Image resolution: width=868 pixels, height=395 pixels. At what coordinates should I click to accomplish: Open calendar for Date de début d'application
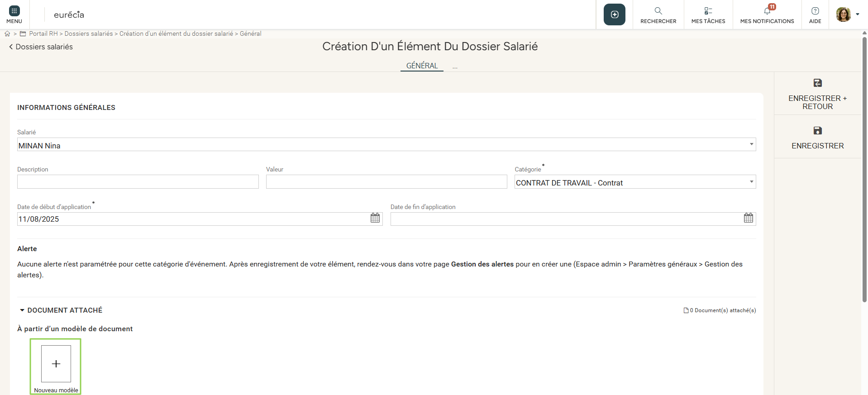tap(375, 218)
